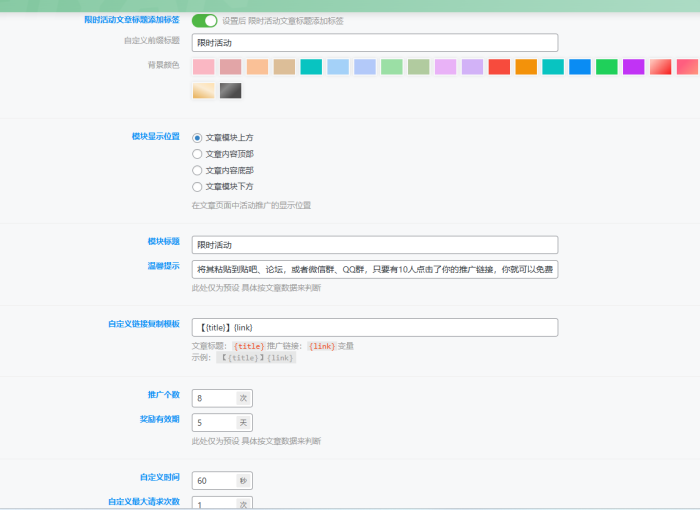The width and height of the screenshot is (700, 510).
Task: Choose the bright blue background swatch
Action: tap(580, 67)
